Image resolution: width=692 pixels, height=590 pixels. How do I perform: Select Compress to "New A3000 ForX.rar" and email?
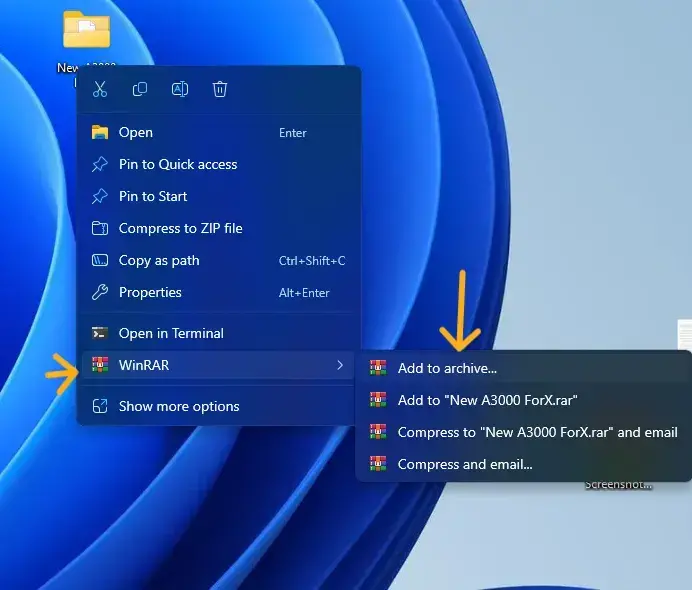click(x=537, y=433)
